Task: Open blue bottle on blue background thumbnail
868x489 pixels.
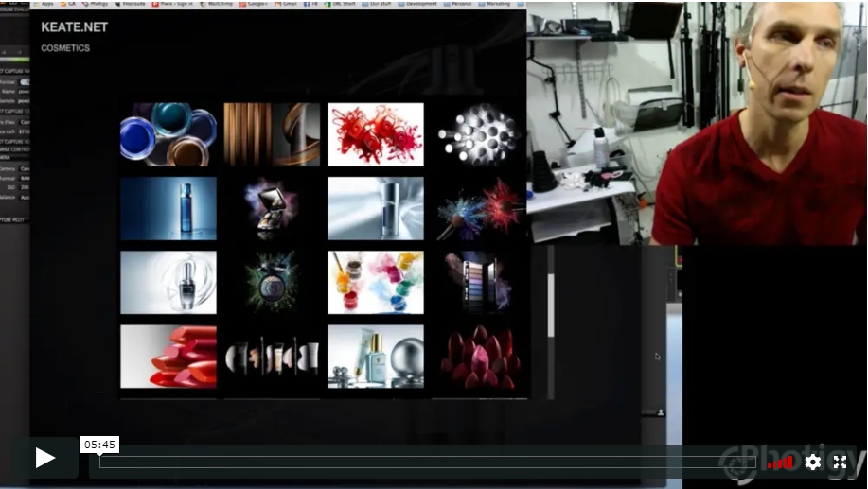Action: click(168, 208)
